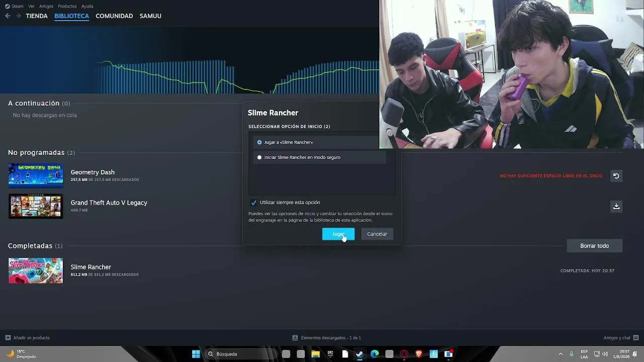Image resolution: width=644 pixels, height=362 pixels.
Task: Open the Geometry Dash thumbnail
Action: coord(36,176)
